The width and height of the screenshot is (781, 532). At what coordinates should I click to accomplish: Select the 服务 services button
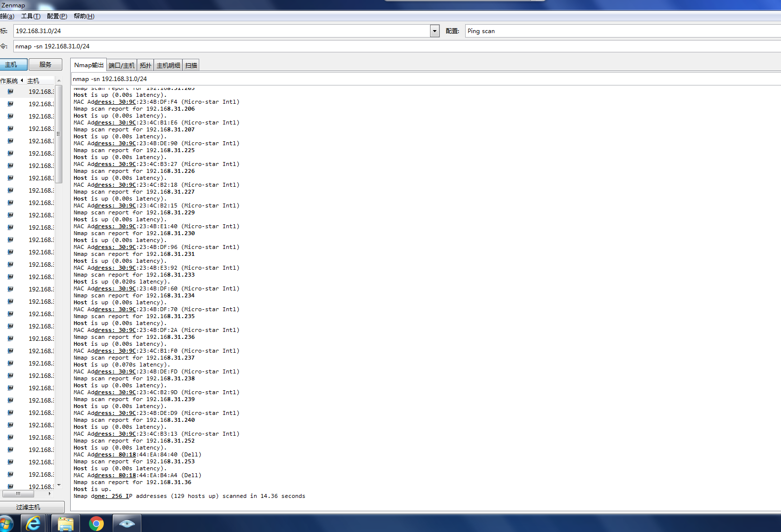coord(45,65)
